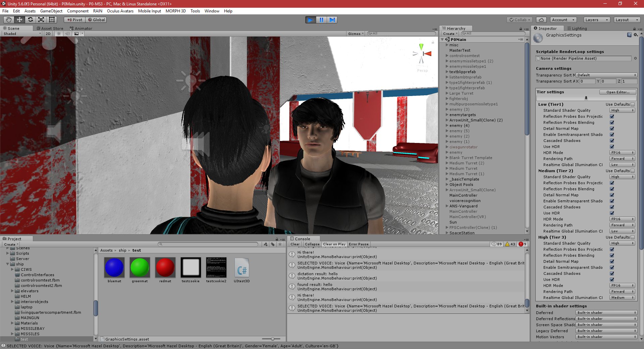This screenshot has width=644, height=349.
Task: Open the Layers dropdown
Action: (596, 20)
